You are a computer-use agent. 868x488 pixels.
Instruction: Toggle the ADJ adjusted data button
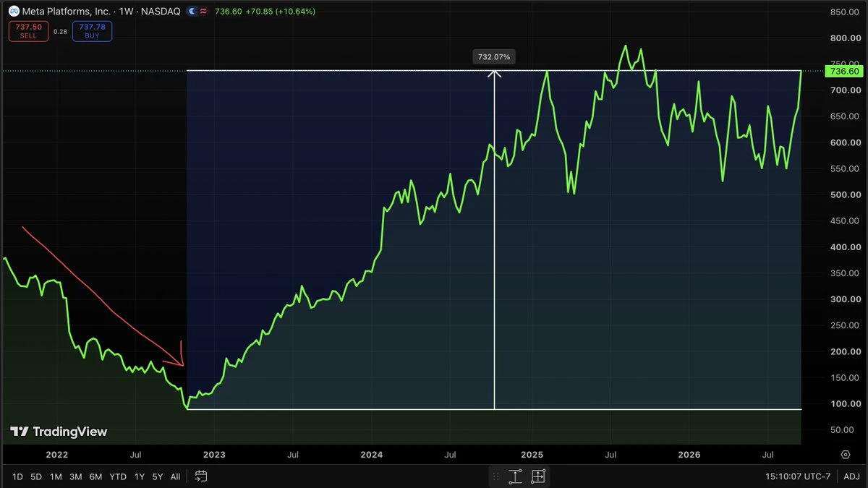point(851,476)
